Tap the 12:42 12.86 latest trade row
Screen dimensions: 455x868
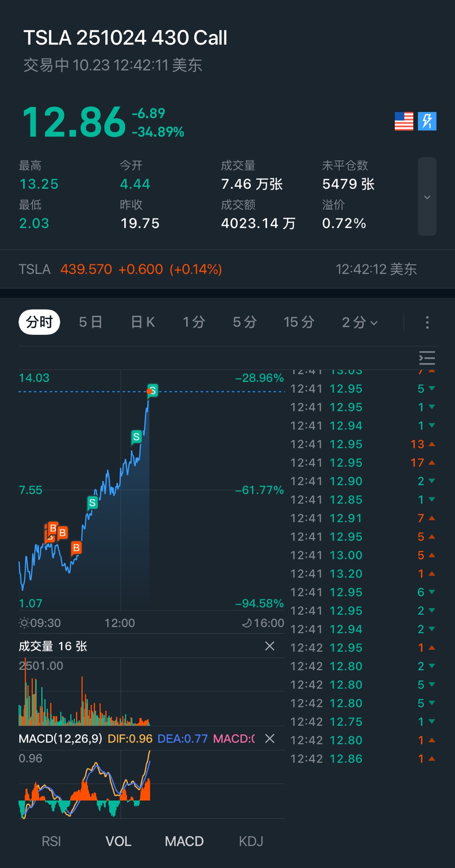[x=362, y=759]
